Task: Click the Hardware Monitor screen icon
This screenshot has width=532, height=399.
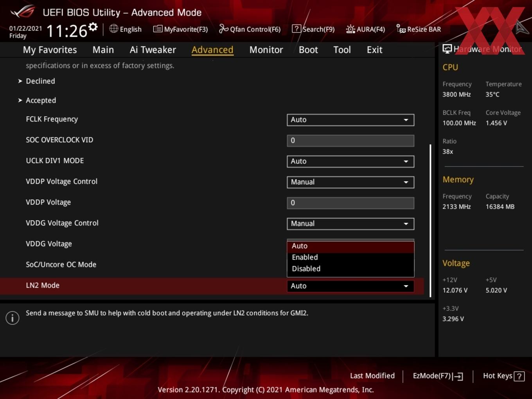Action: point(447,49)
